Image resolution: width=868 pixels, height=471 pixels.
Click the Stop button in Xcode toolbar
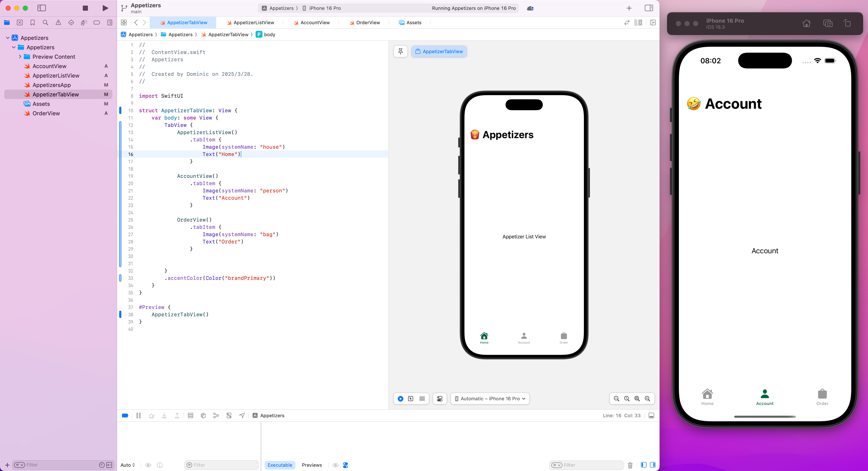pyautogui.click(x=85, y=8)
